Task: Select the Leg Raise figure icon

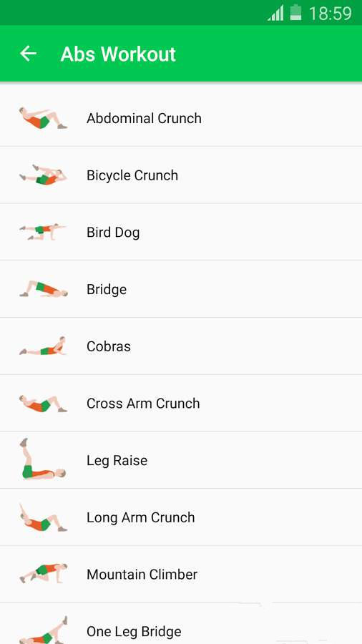Action: [43, 459]
